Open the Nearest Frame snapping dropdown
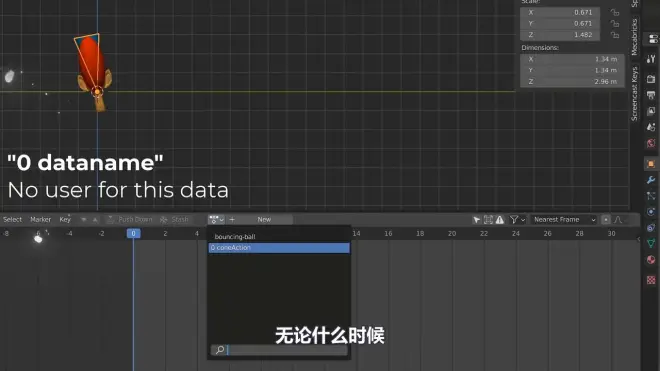The height and width of the screenshot is (371, 660). click(x=564, y=219)
